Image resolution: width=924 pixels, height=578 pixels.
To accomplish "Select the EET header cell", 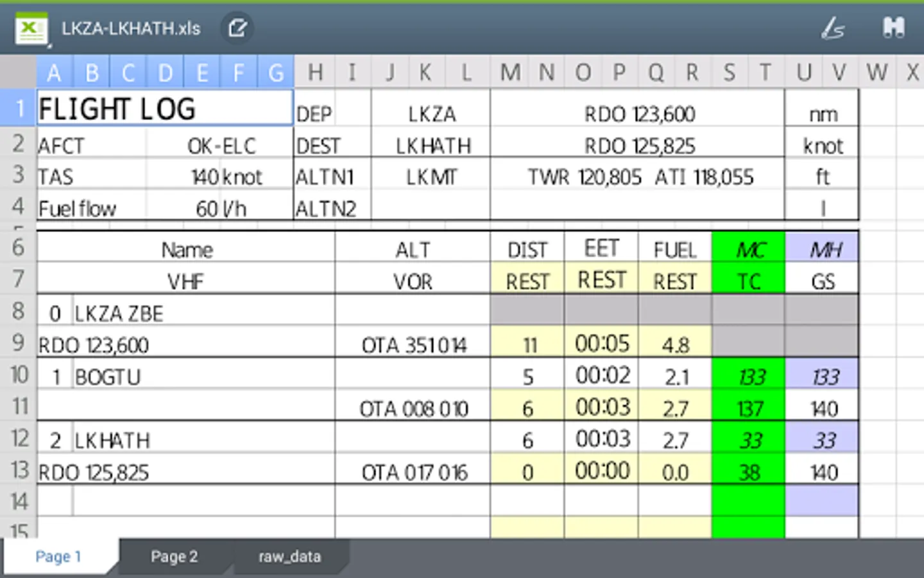I will pos(601,248).
